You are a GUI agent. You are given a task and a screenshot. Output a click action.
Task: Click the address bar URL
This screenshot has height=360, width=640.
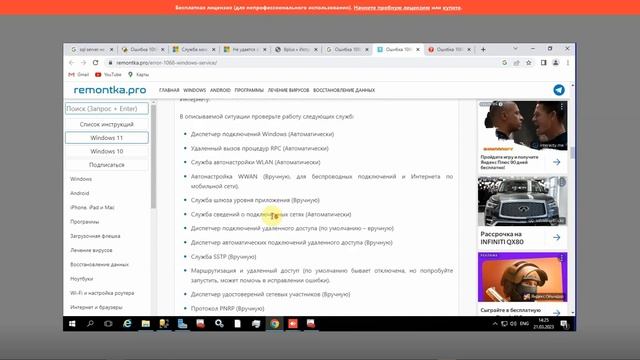(x=167, y=63)
